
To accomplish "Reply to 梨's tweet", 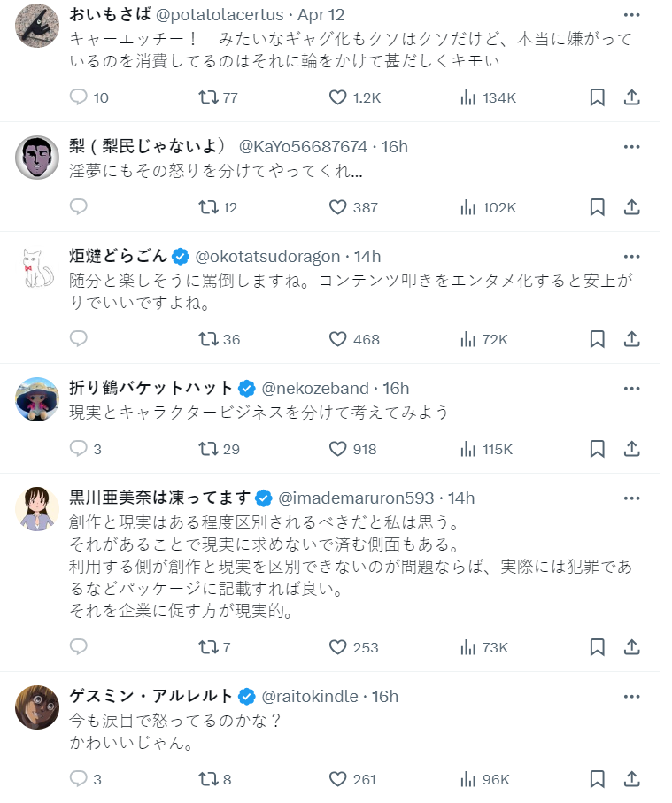I will (79, 207).
